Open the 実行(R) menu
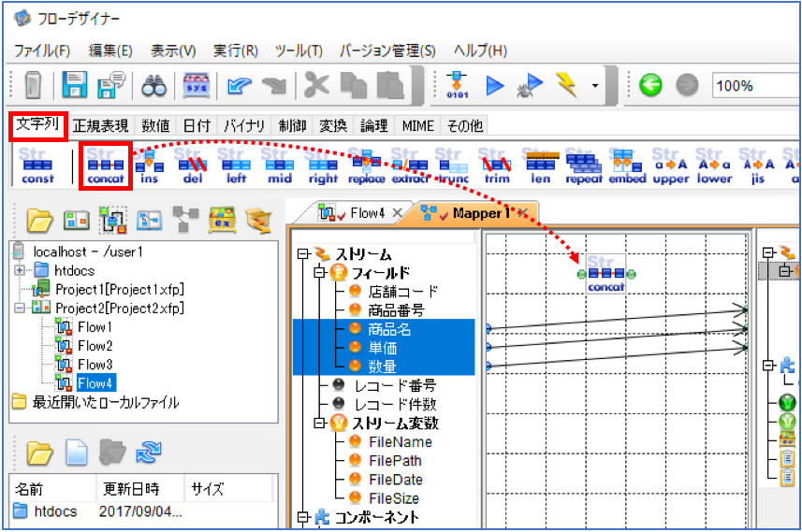Viewport: 802px width, 532px height. [x=235, y=50]
